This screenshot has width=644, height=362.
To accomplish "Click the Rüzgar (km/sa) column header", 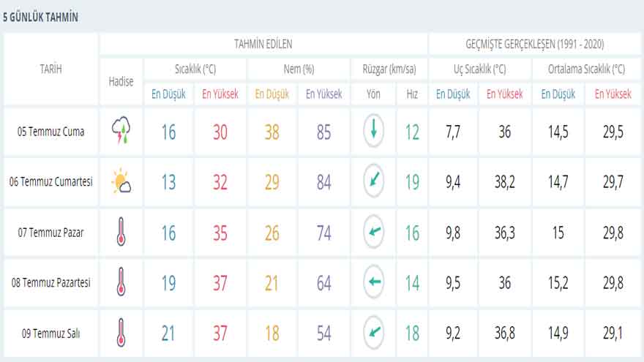I will point(389,69).
